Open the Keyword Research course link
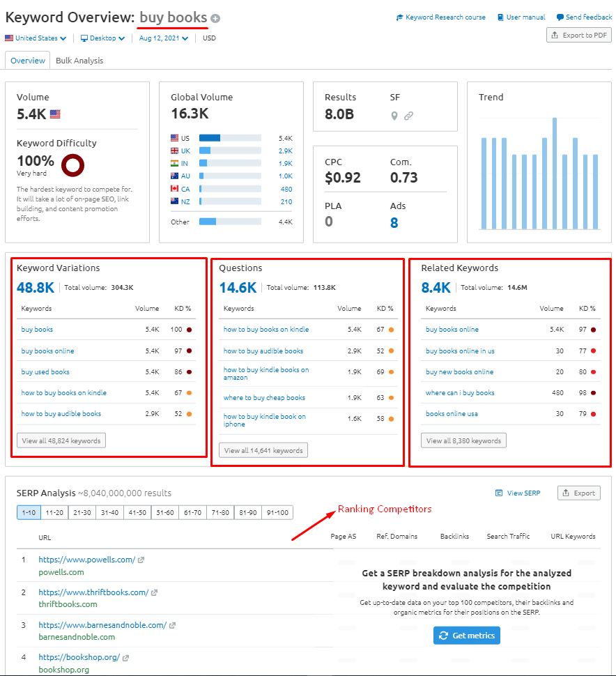This screenshot has height=676, width=616. tap(441, 17)
